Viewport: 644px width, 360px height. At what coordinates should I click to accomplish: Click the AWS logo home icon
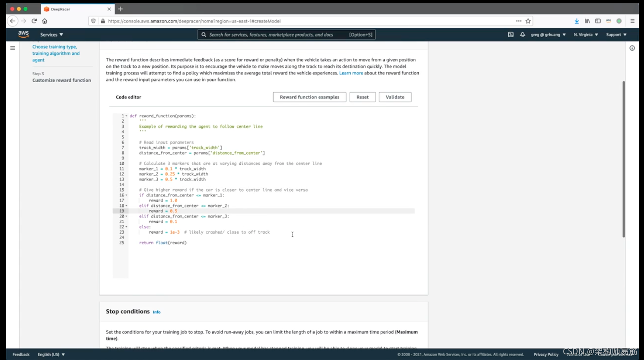click(23, 34)
